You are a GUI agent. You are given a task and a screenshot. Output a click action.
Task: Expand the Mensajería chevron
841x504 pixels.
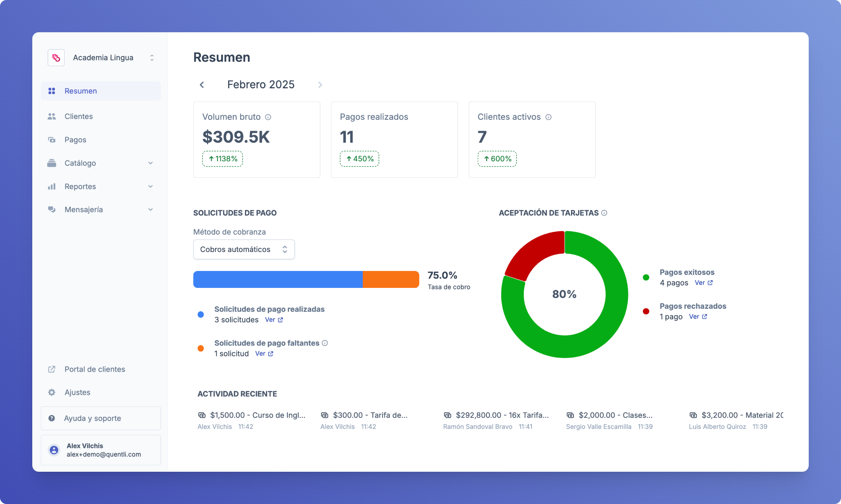[150, 210]
